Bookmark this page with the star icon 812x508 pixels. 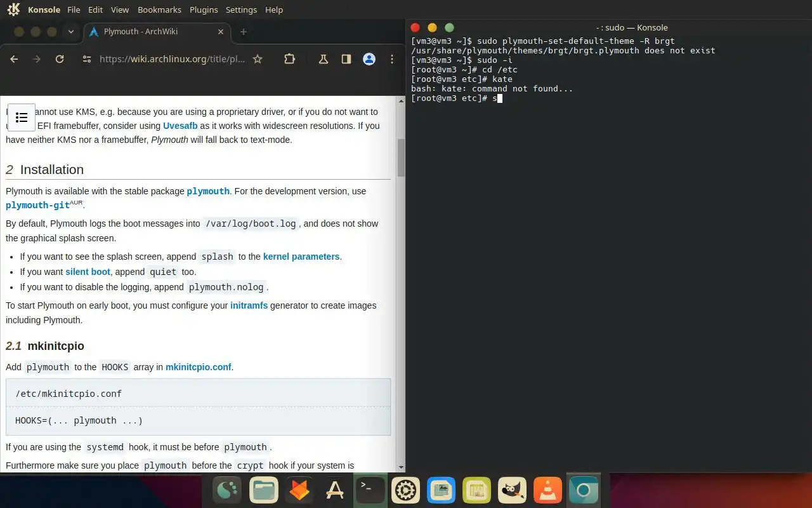(x=258, y=59)
